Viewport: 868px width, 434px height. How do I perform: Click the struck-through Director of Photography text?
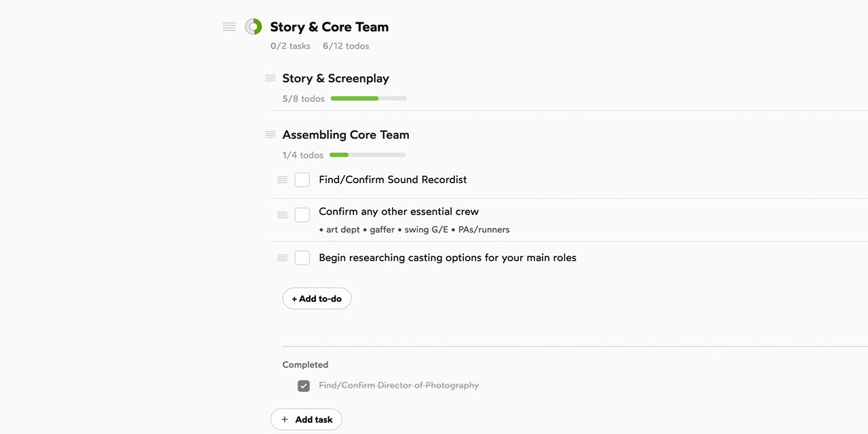click(x=399, y=386)
